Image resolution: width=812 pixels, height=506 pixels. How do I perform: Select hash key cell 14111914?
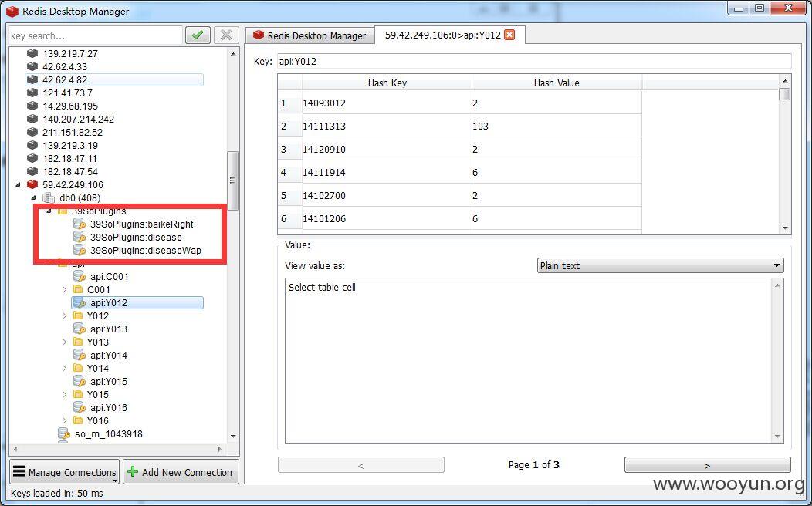[x=387, y=172]
